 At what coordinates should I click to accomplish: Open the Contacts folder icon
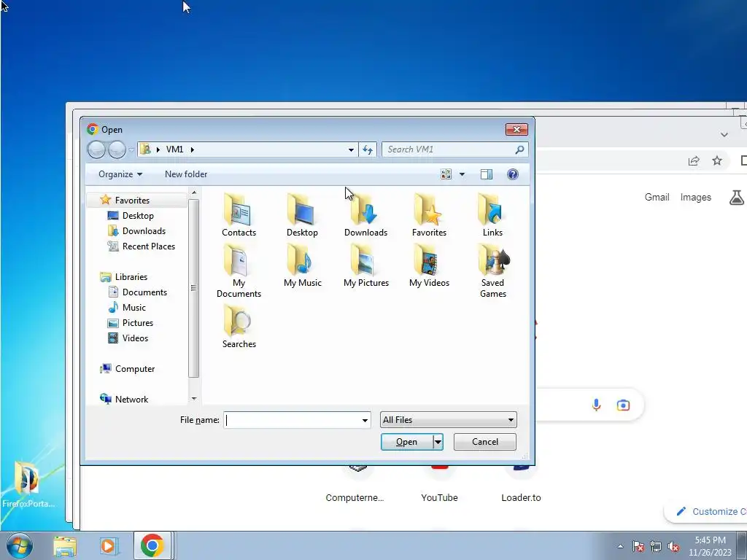[239, 214]
